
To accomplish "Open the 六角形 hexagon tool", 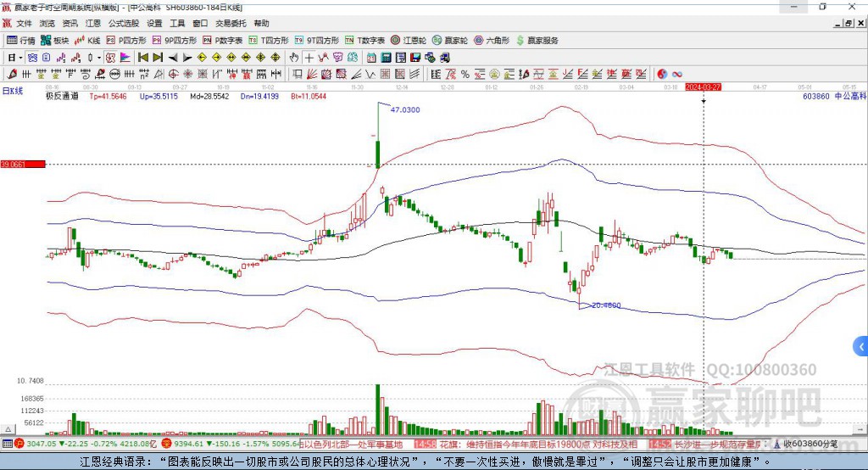I will point(492,41).
